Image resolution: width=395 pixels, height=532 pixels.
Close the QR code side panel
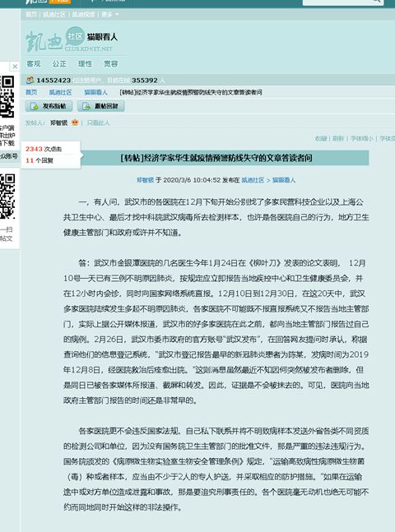pyautogui.click(x=15, y=67)
